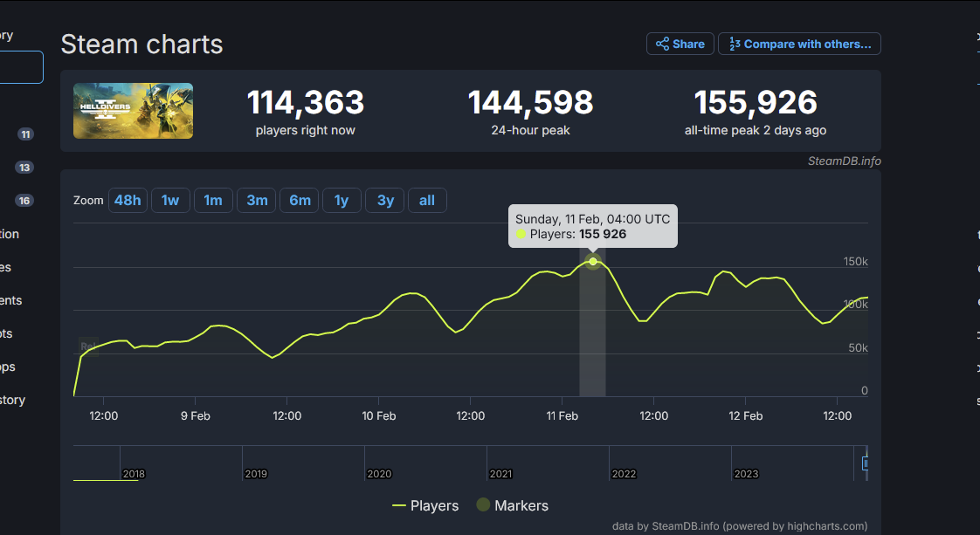The height and width of the screenshot is (535, 980).
Task: Choose the 1y zoom range
Action: point(342,201)
